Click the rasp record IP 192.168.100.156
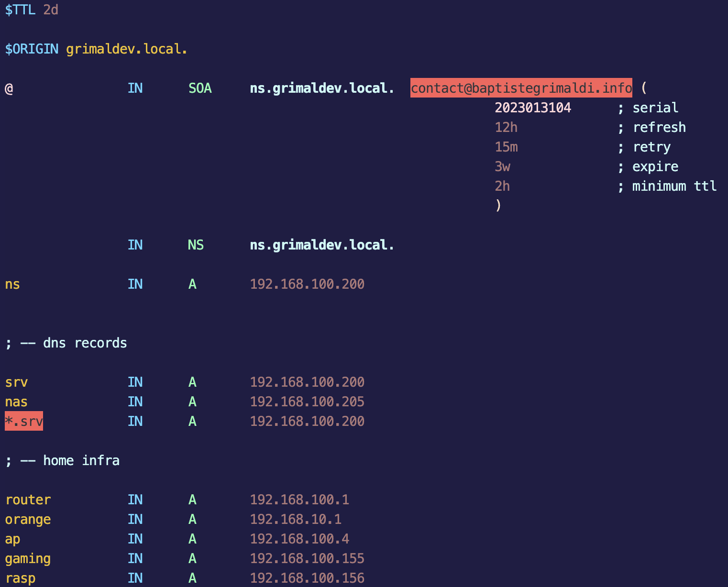728x587 pixels. point(307,578)
